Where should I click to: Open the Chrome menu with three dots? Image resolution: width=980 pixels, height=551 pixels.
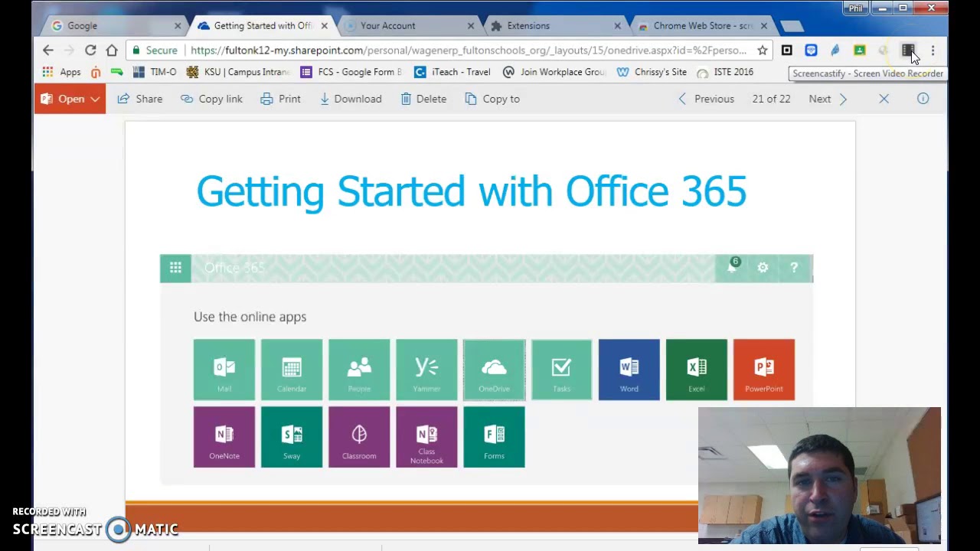tap(933, 51)
